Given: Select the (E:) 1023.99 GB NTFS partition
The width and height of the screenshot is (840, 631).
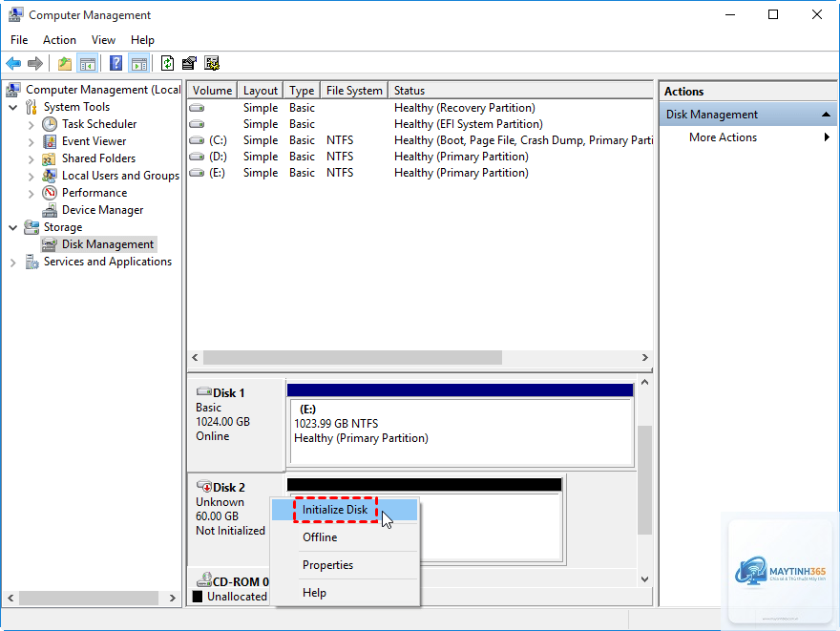Looking at the screenshot, I should [x=461, y=431].
